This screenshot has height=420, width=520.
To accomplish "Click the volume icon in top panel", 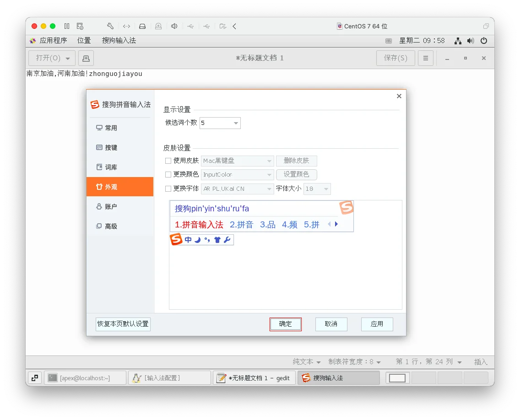I will pyautogui.click(x=471, y=41).
